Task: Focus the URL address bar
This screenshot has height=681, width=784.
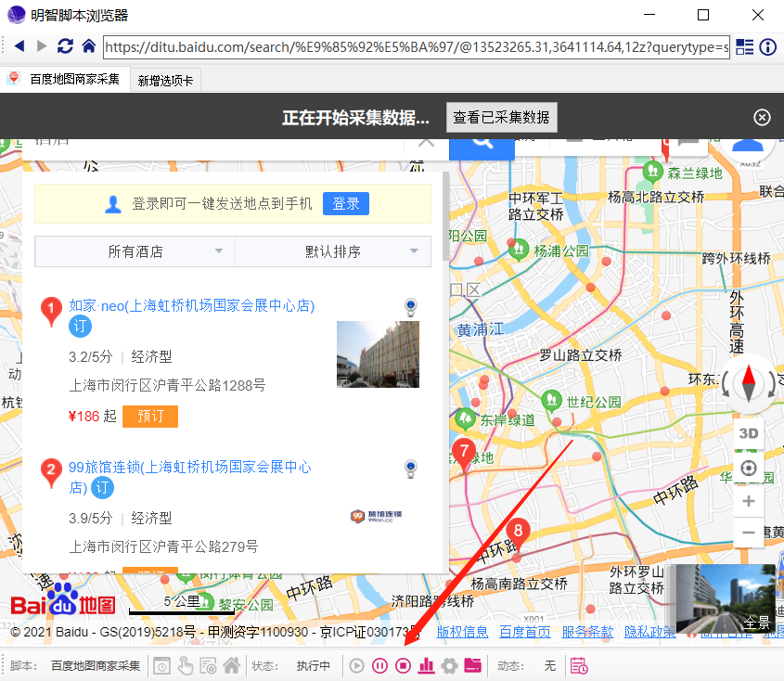Action: click(x=417, y=47)
